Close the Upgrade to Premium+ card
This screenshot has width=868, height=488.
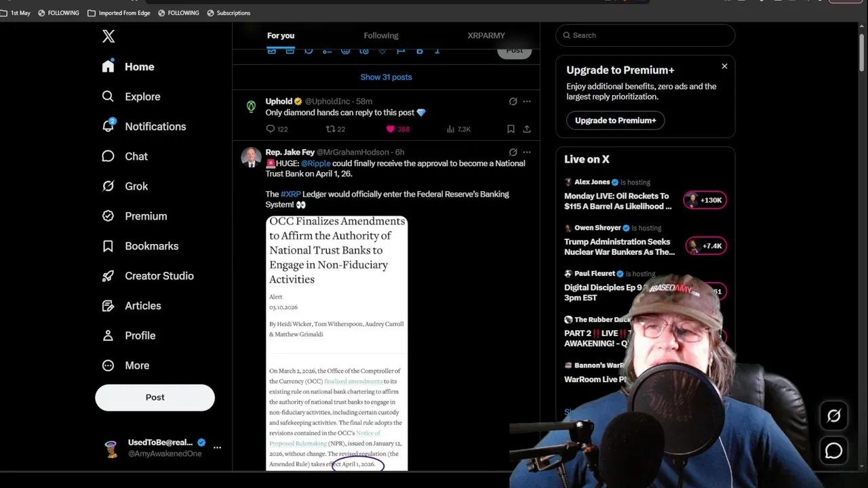tap(724, 66)
